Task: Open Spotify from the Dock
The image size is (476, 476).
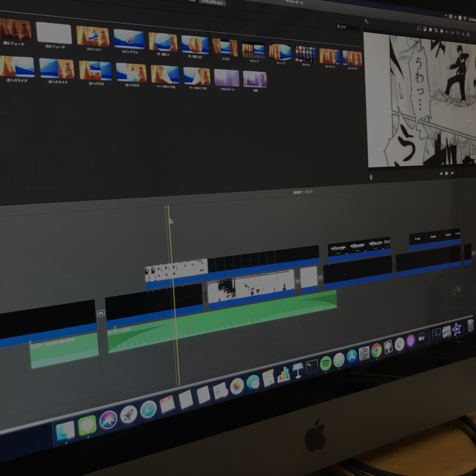Action: (325, 363)
